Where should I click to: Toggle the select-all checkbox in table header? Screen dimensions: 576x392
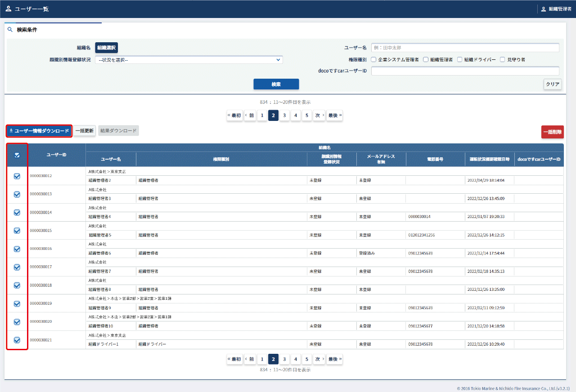pos(17,155)
